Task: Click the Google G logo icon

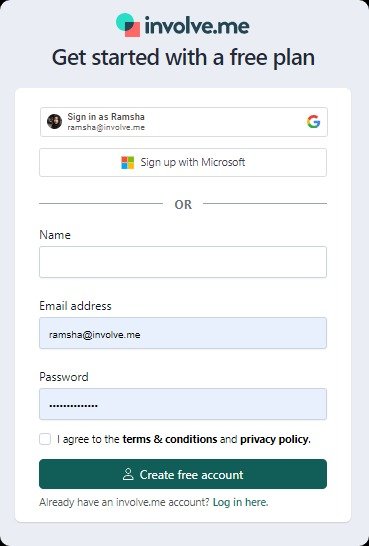Action: [313, 122]
